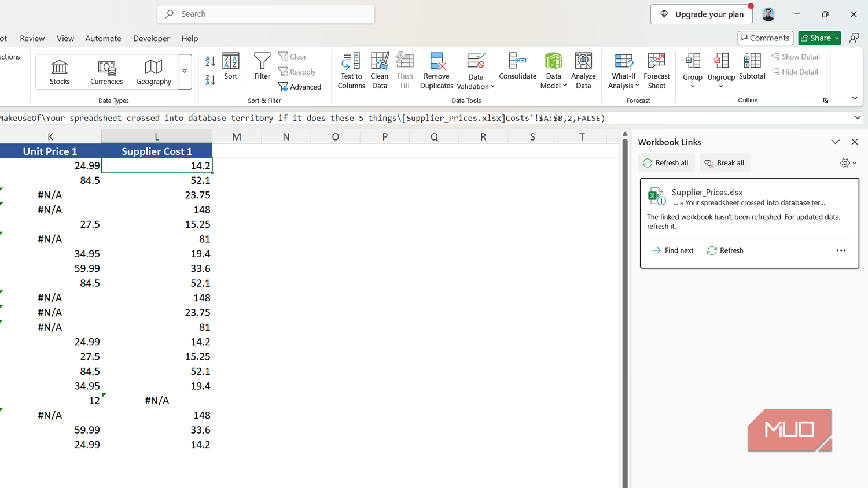Open the account profile picture

point(768,14)
